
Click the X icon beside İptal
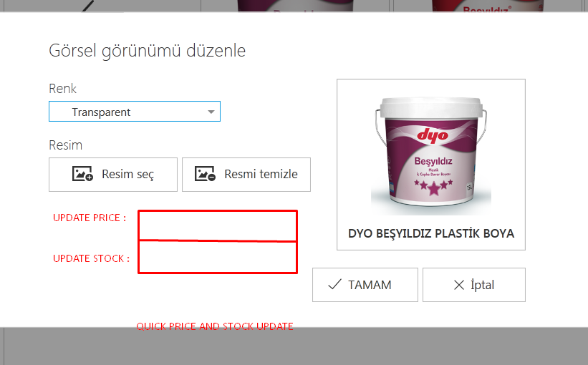[459, 285]
